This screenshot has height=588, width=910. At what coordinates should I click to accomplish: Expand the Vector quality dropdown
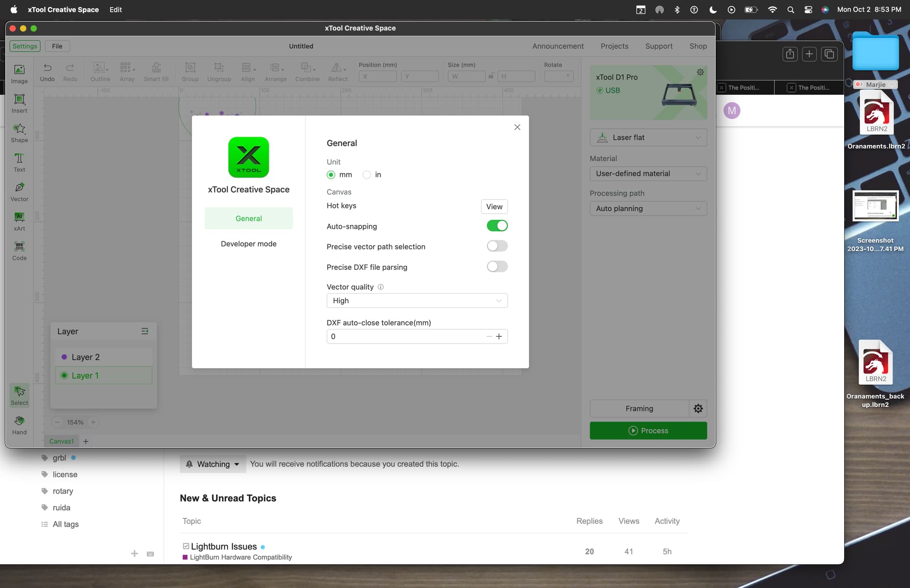click(417, 301)
